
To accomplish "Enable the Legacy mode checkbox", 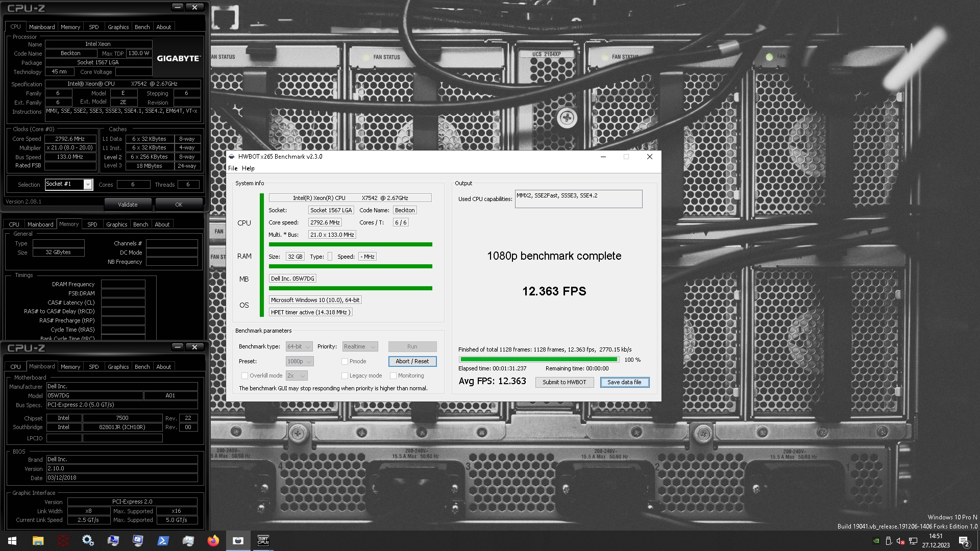I will 345,375.
